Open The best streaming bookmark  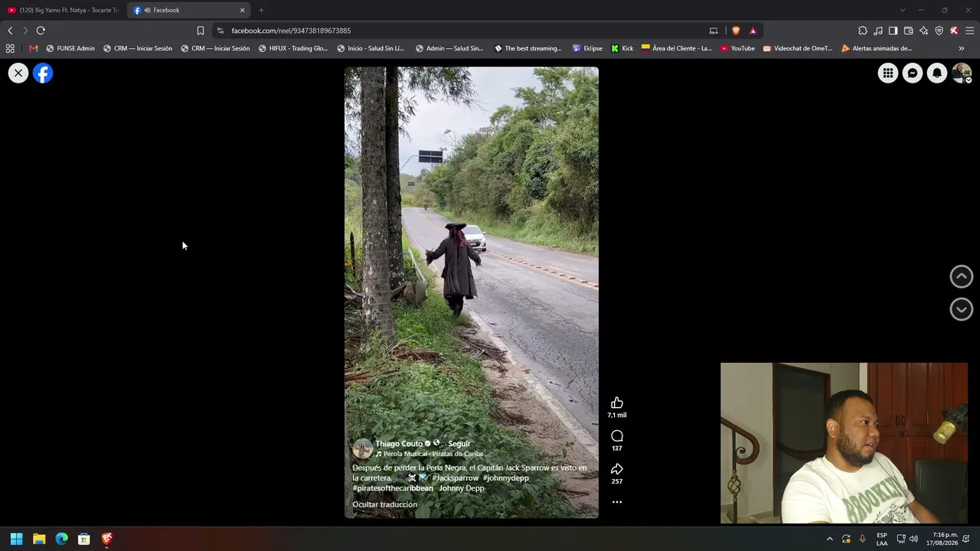click(x=528, y=48)
